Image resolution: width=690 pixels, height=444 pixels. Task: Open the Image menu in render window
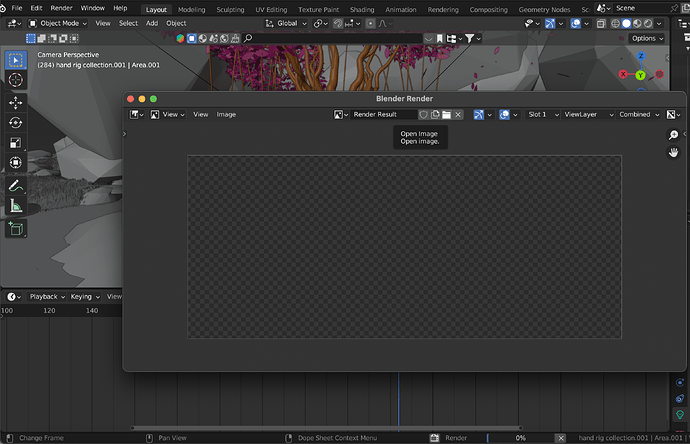226,114
